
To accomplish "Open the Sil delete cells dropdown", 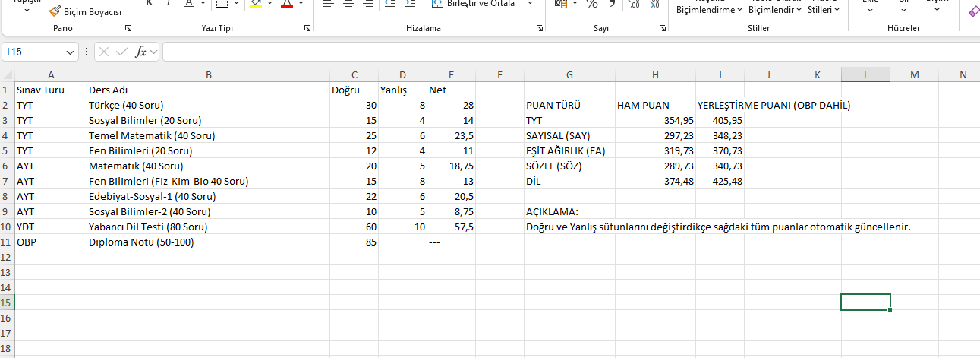I will [x=903, y=7].
